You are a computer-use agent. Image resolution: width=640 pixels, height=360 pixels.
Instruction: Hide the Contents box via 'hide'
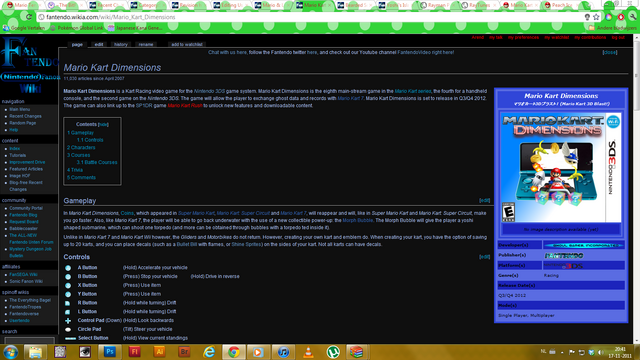[103, 124]
